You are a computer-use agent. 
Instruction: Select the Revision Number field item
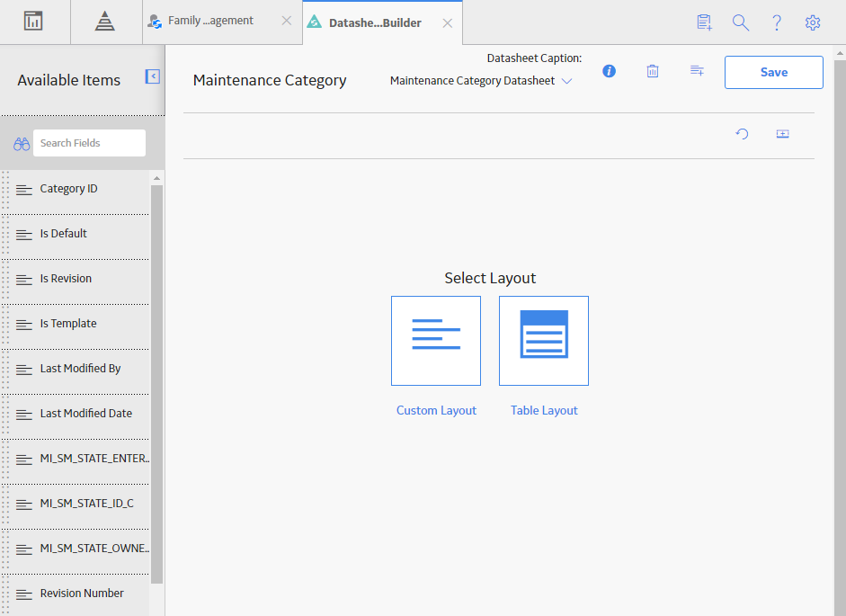pos(76,595)
